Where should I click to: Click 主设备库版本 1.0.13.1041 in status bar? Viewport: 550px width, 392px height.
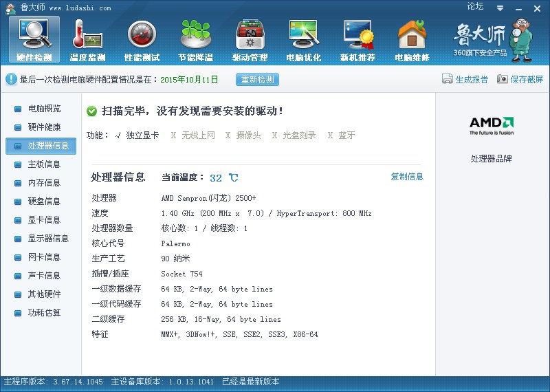(162, 382)
